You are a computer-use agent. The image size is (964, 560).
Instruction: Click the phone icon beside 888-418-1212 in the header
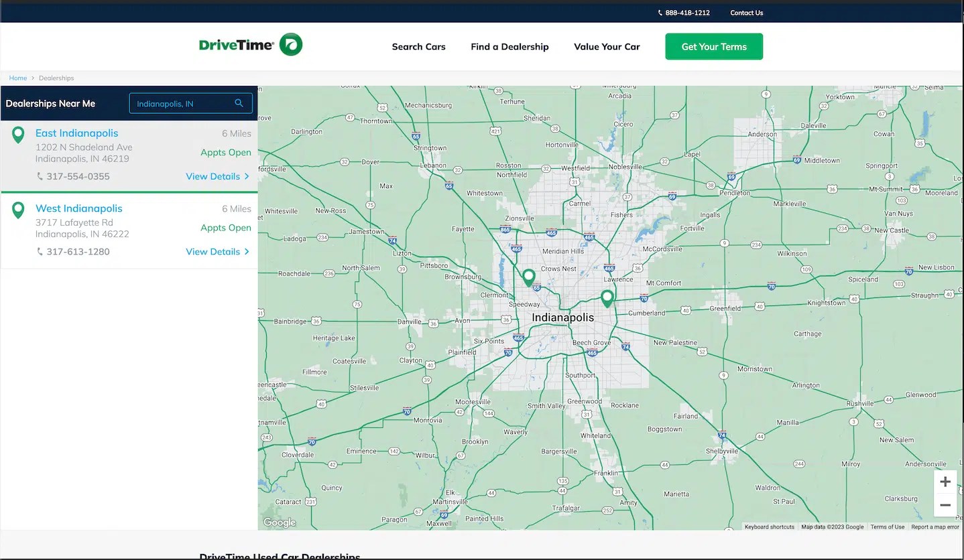tap(659, 12)
